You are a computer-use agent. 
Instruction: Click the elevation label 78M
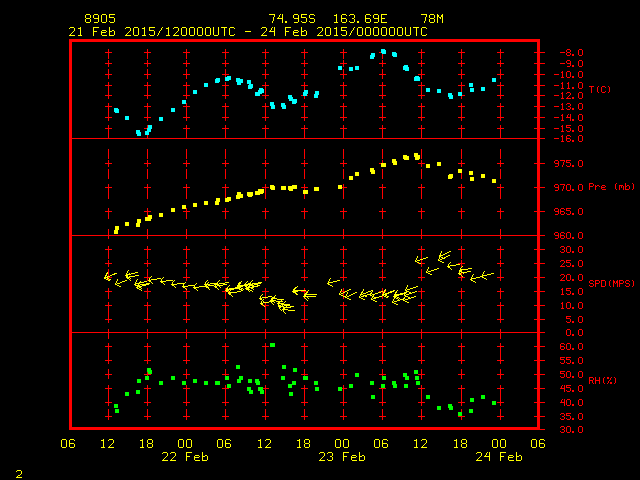(x=432, y=19)
